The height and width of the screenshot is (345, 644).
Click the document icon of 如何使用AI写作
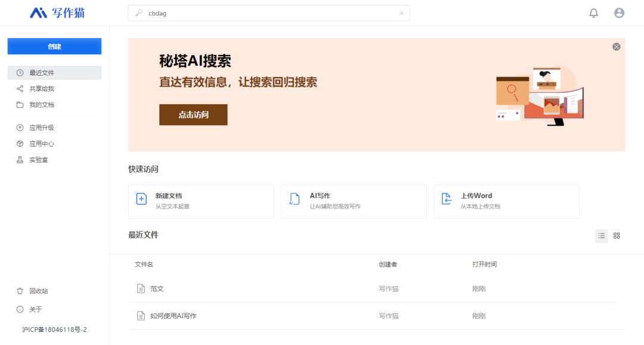141,316
